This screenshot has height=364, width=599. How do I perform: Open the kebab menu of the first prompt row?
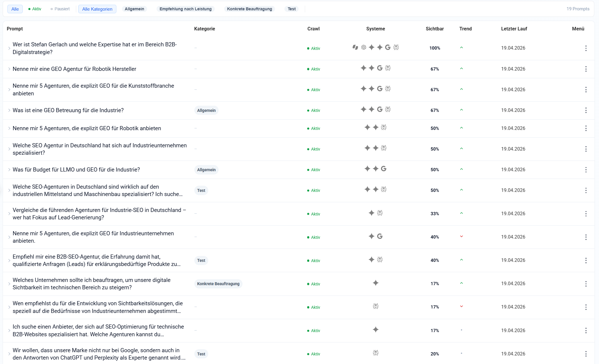(x=586, y=48)
